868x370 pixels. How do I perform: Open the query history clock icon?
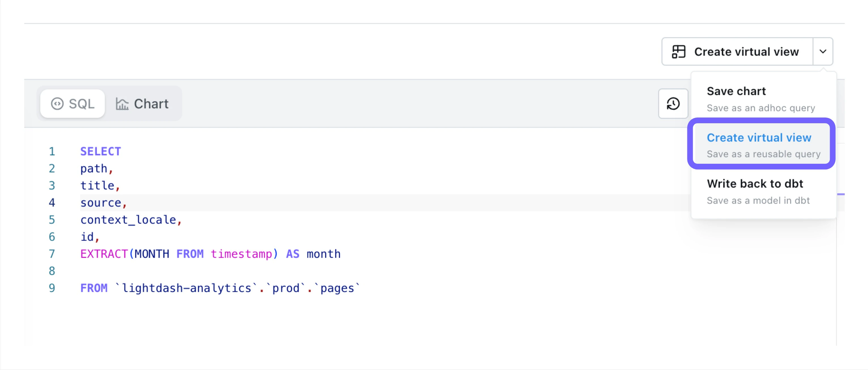[673, 104]
